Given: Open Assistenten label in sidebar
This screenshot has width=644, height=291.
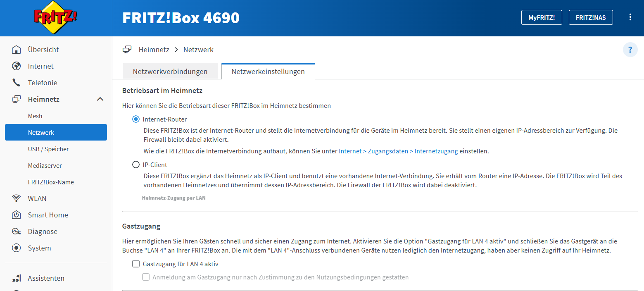Looking at the screenshot, I should [46, 278].
